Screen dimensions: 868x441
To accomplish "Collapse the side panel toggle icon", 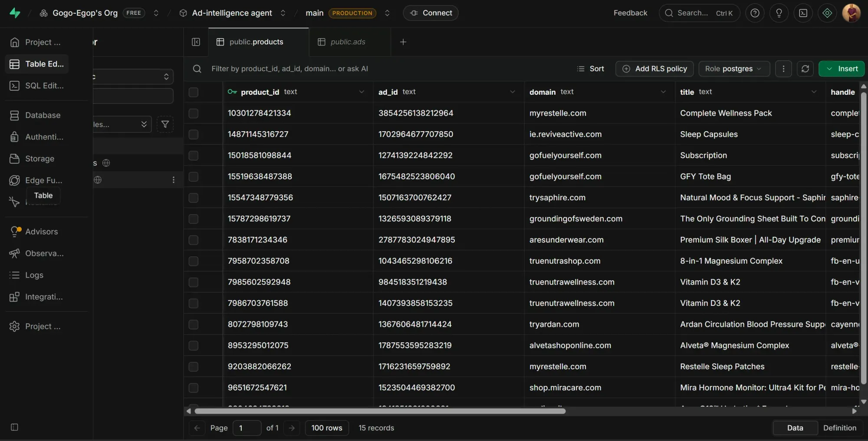I will pyautogui.click(x=196, y=42).
